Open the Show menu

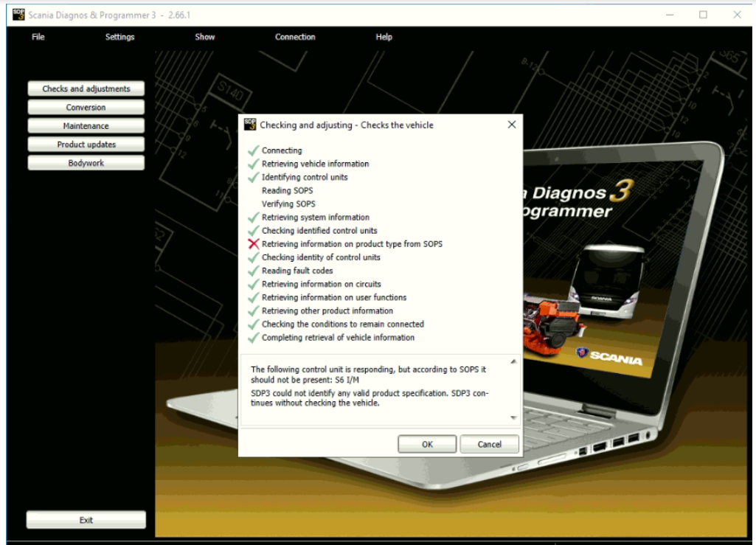204,37
